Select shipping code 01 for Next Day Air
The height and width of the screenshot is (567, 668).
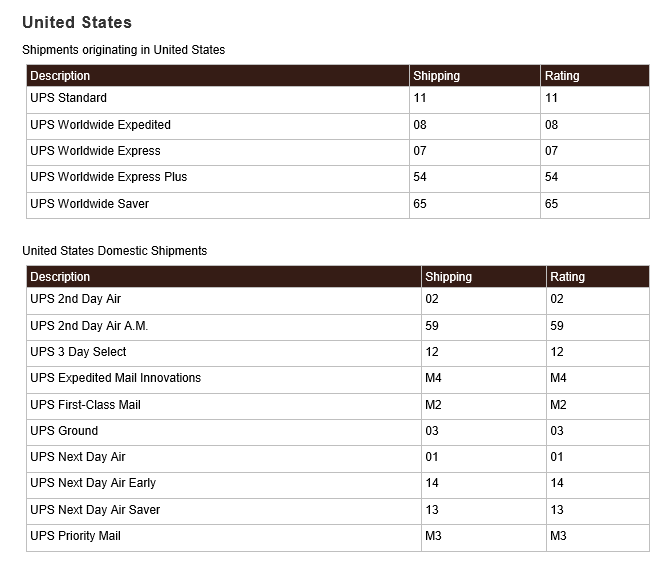coord(432,457)
